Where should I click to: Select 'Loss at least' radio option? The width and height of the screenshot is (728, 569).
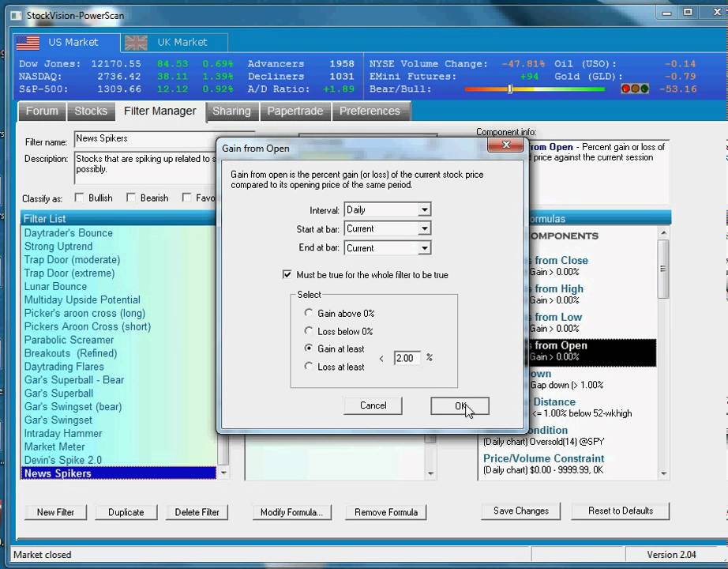[308, 367]
